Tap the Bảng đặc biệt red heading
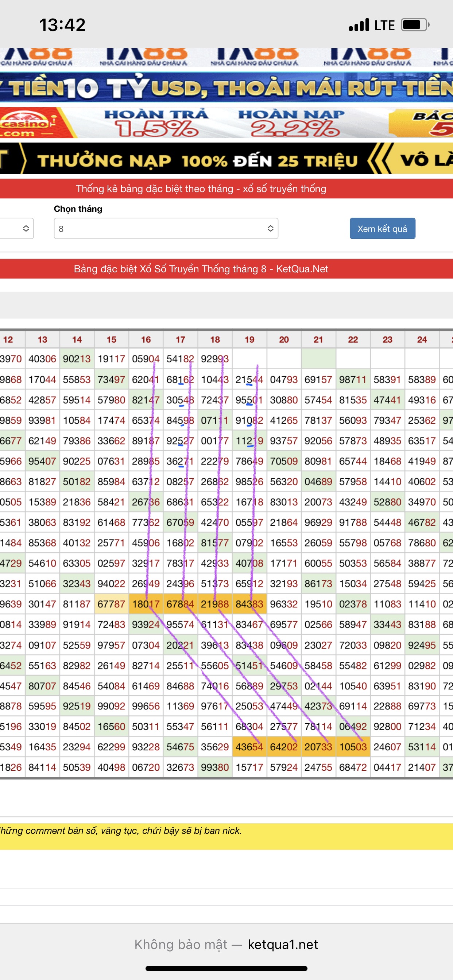 pyautogui.click(x=201, y=269)
